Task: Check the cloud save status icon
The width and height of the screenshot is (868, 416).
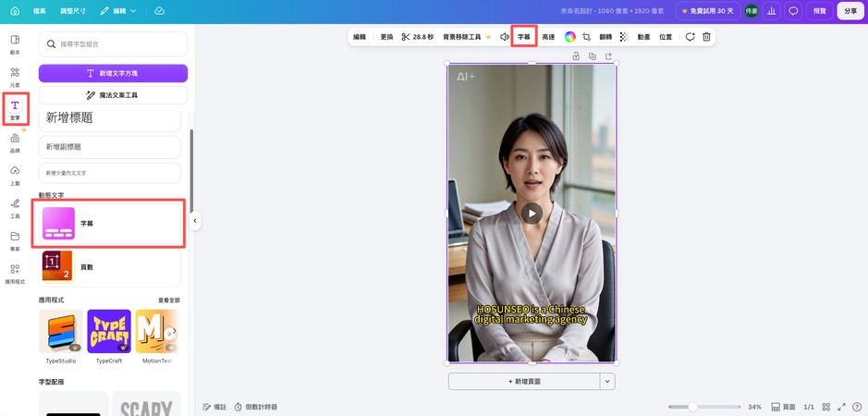Action: [x=159, y=11]
